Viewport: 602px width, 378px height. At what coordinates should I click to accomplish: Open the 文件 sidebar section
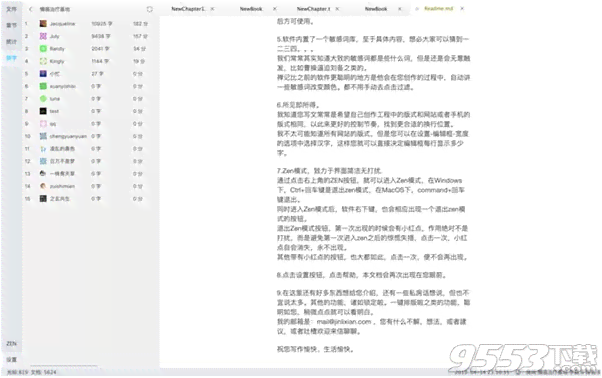tap(12, 8)
